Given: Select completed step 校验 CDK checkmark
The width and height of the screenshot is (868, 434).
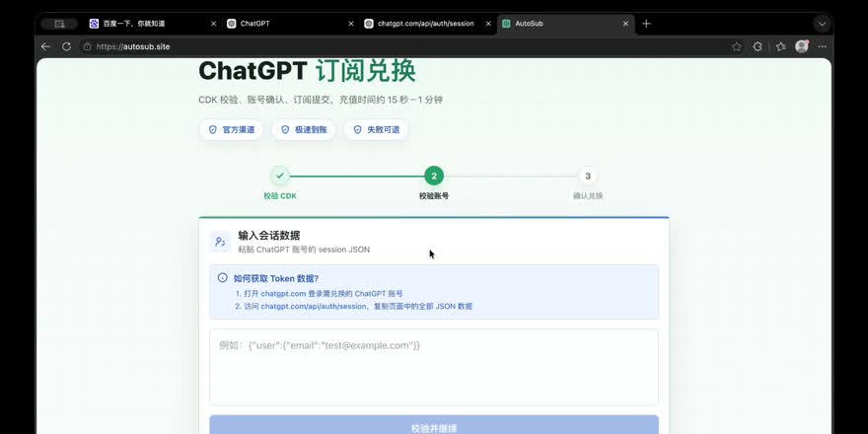Looking at the screenshot, I should coord(280,176).
